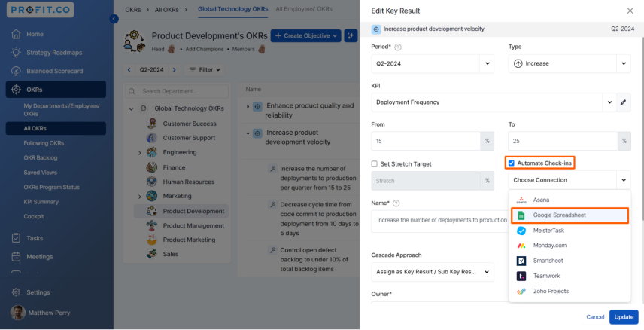Select Google Spreadsheet from connection list
Viewport: 644px width, 330px height.
tap(570, 215)
